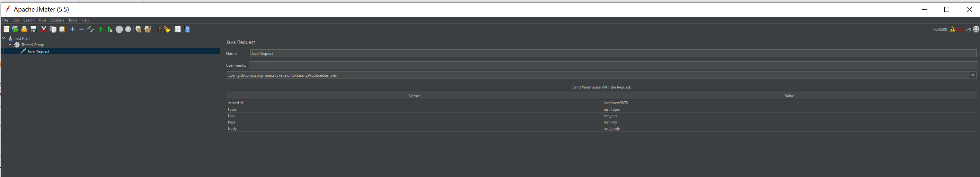This screenshot has height=177, width=980.
Task: Click the 0/0 active threads counter
Action: pos(968,29)
